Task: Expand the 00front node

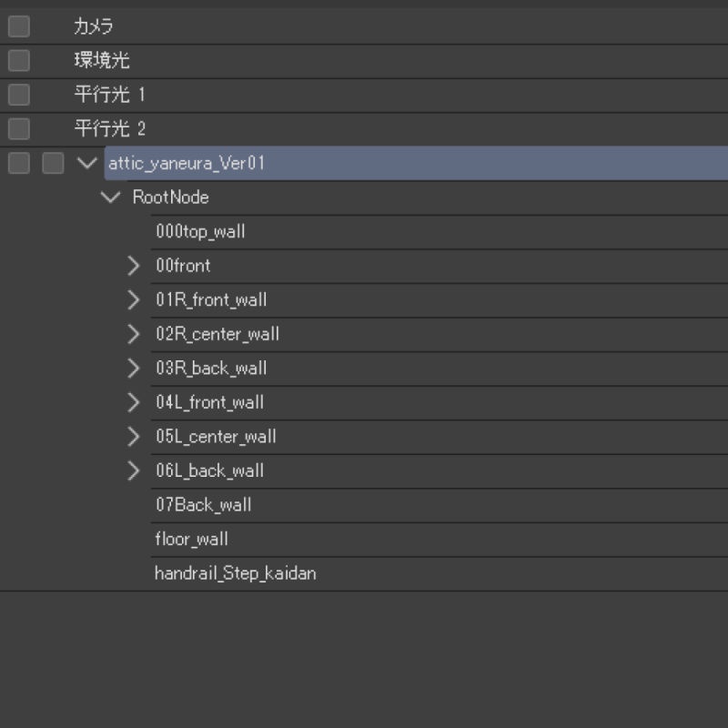Action: pyautogui.click(x=134, y=266)
